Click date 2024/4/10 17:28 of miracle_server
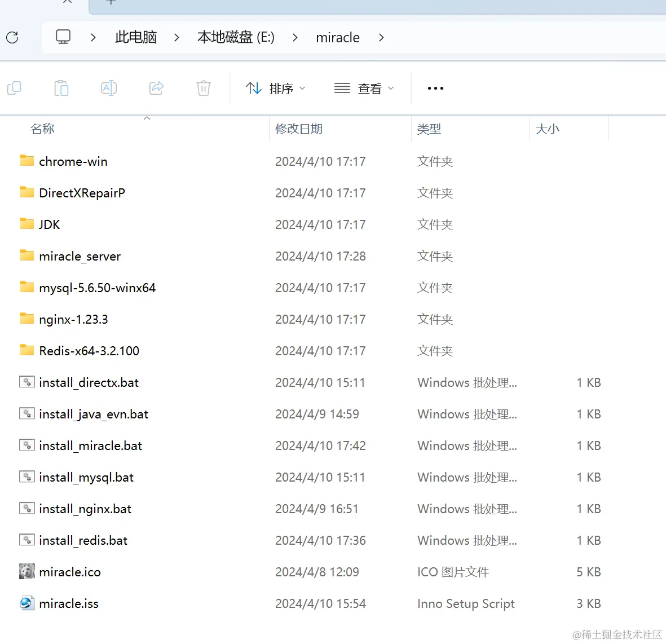Viewport: 666px width, 644px height. click(x=320, y=256)
